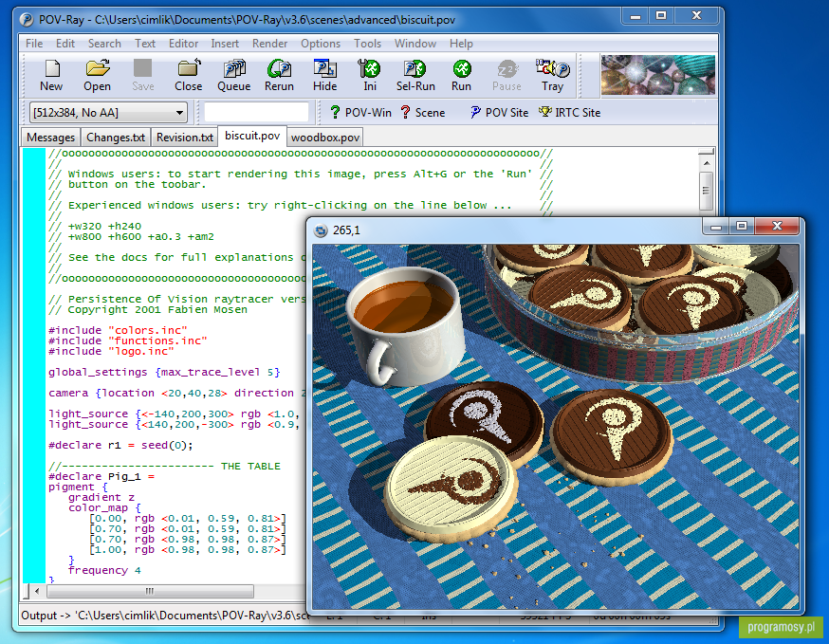The image size is (829, 644).
Task: Open the Text menu
Action: pos(145,44)
